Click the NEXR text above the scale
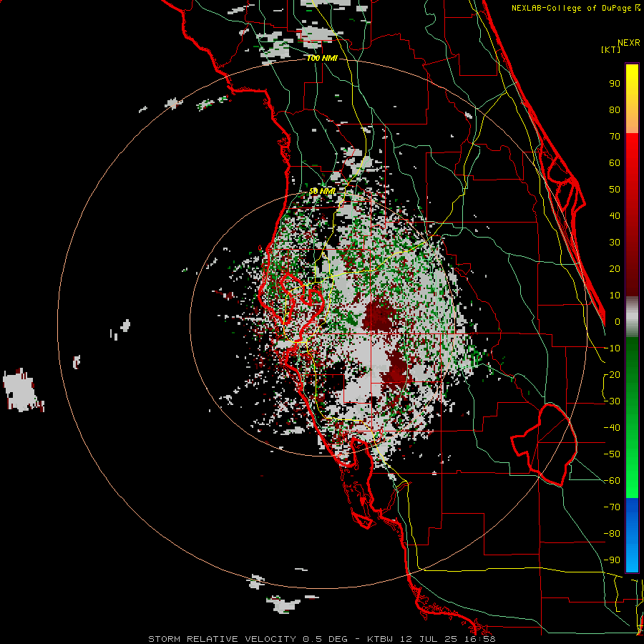The image size is (644, 644). 629,43
